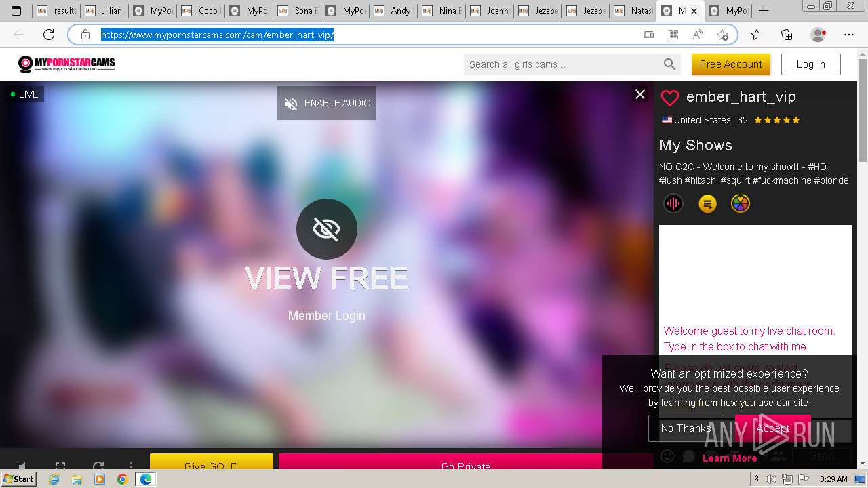
Task: Switch to the "Andy" tab
Action: click(393, 11)
